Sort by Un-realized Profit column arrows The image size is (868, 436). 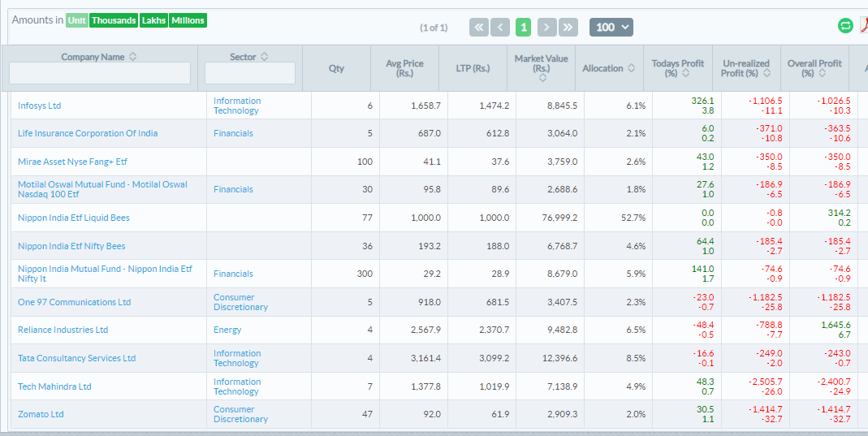click(x=767, y=73)
